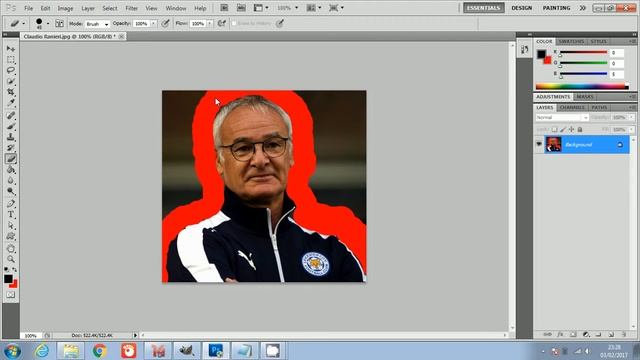Open the Opacity slider arrow
Image resolution: width=640 pixels, height=360 pixels.
tap(153, 24)
